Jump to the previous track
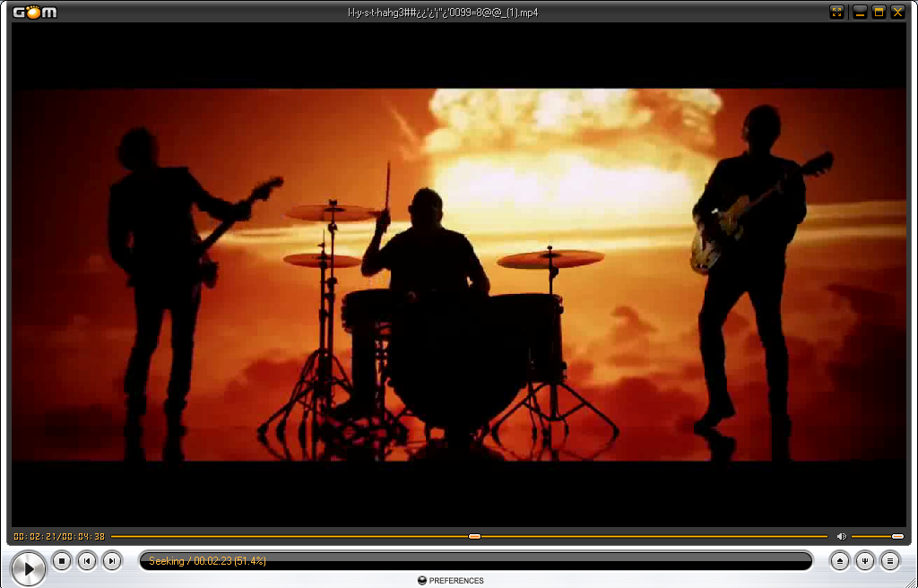Viewport: 918px width, 588px height. (87, 561)
